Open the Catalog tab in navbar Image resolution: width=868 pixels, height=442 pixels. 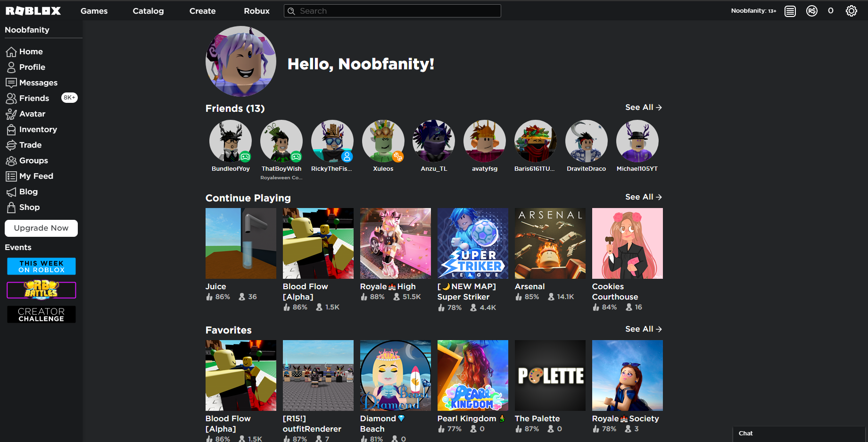(148, 11)
